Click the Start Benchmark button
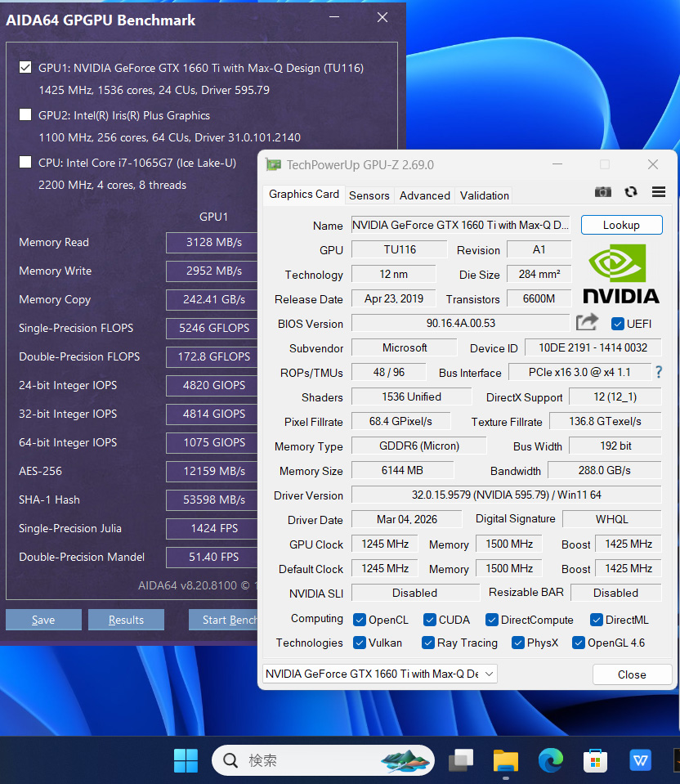This screenshot has width=680, height=784. pos(223,620)
